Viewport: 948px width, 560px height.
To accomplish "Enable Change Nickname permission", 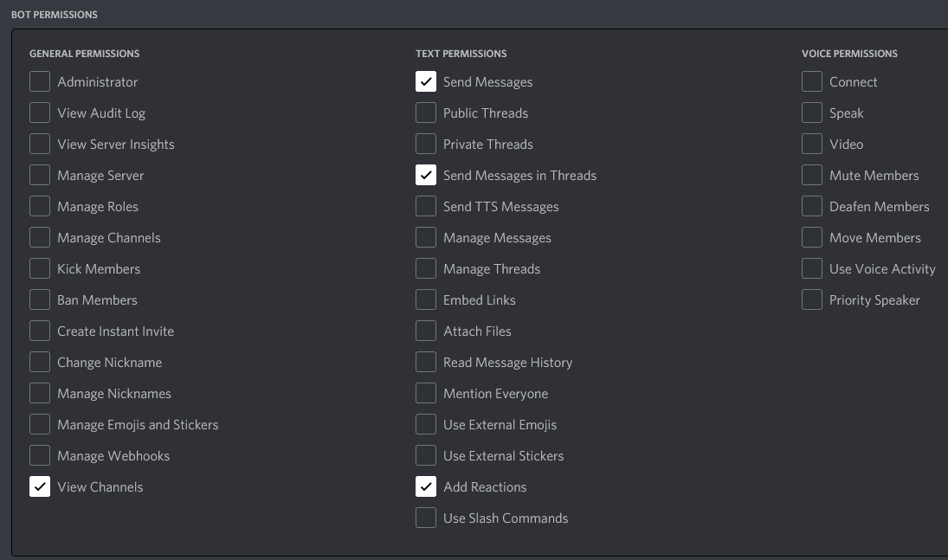I will [39, 362].
